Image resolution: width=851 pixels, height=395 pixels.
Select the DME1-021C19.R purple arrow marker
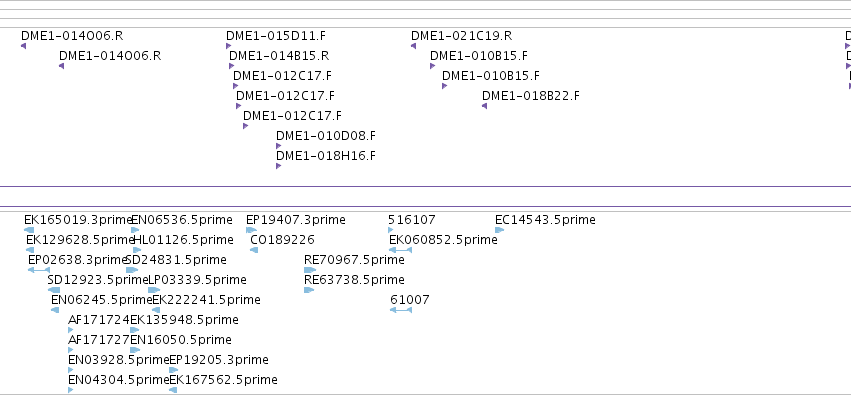414,46
